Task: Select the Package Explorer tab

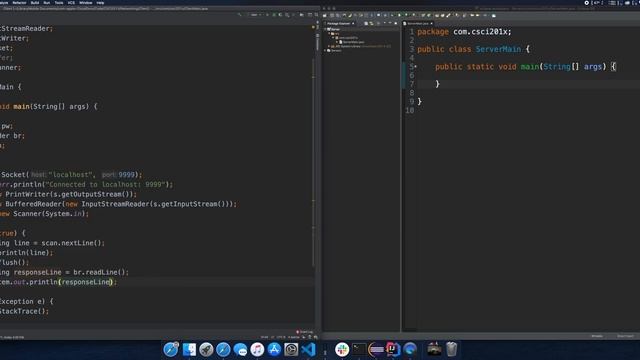Action: [339, 23]
